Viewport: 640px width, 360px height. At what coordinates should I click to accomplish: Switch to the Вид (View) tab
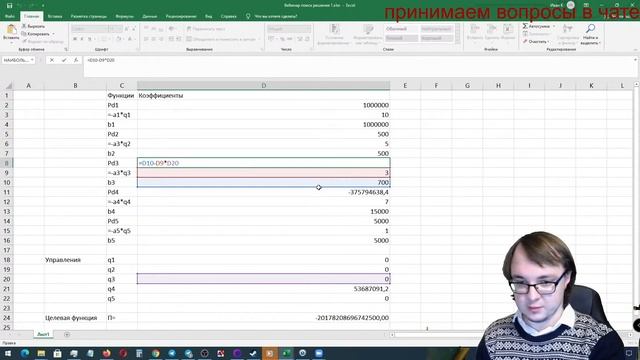point(209,16)
